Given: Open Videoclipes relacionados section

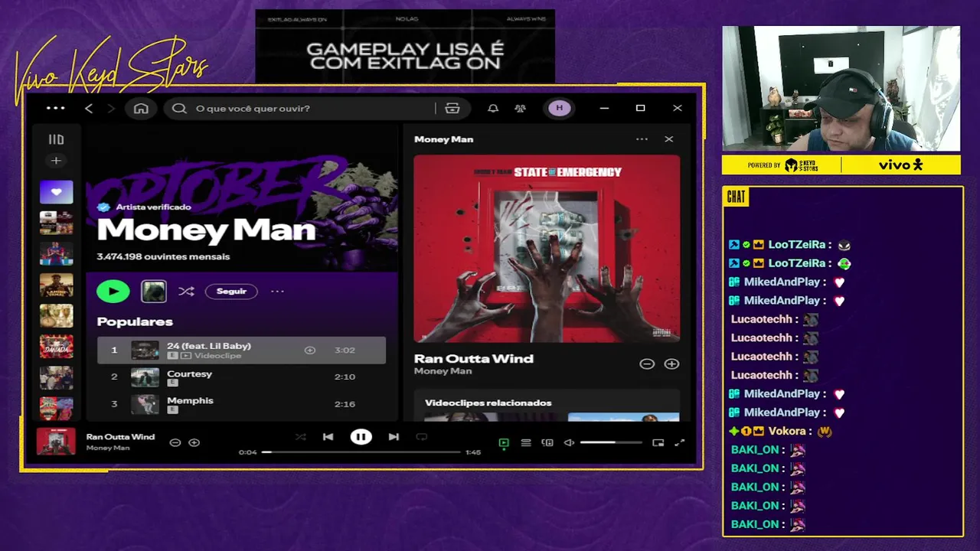Looking at the screenshot, I should 488,403.
